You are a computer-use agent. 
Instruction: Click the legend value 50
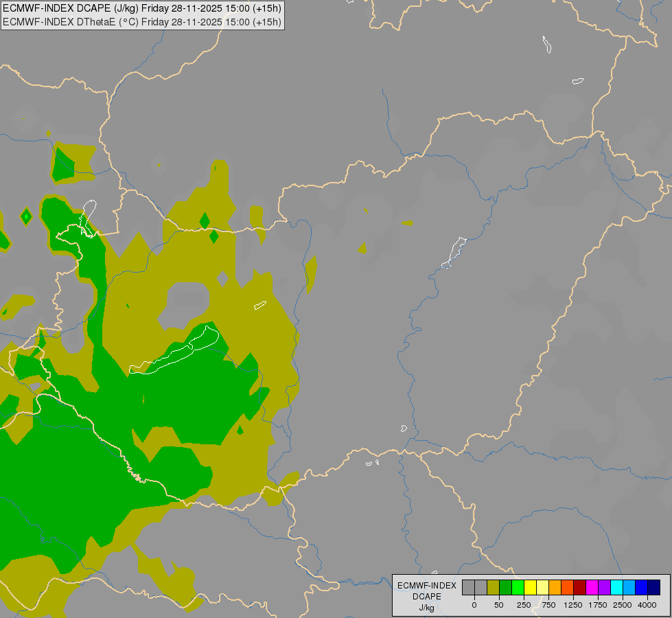[499, 605]
